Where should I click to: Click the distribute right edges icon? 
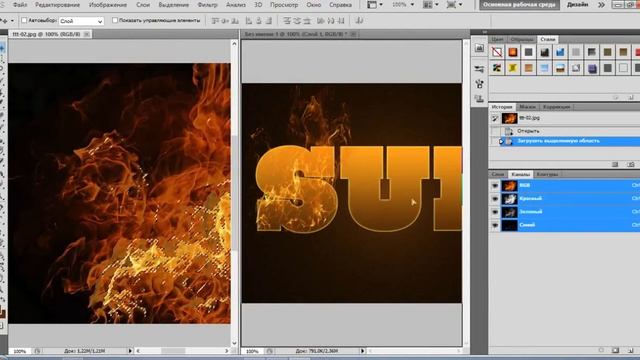(x=341, y=21)
